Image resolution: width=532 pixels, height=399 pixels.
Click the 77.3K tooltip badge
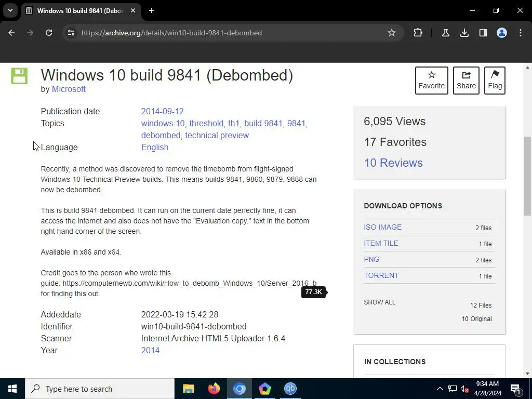pos(313,292)
